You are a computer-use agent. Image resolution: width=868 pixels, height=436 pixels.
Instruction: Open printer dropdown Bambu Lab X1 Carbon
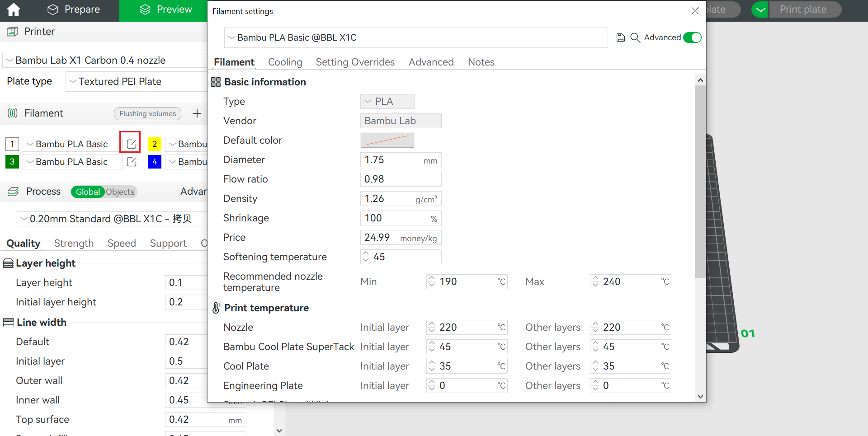coord(105,60)
